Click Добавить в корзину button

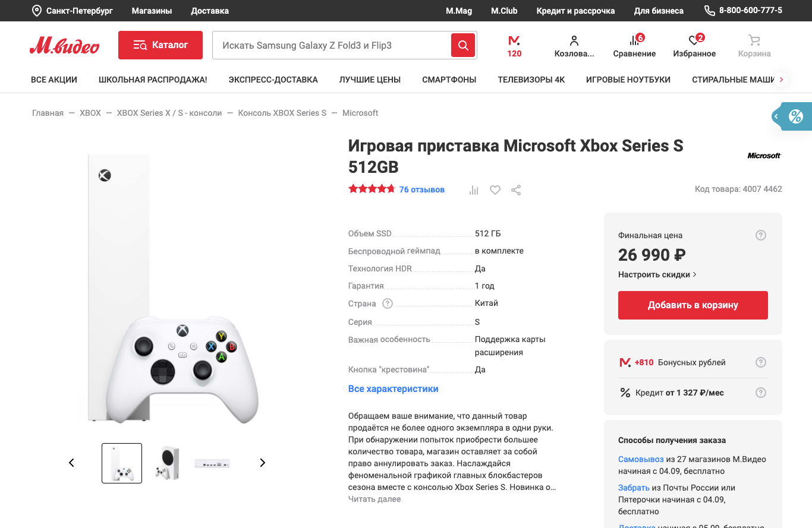point(693,305)
